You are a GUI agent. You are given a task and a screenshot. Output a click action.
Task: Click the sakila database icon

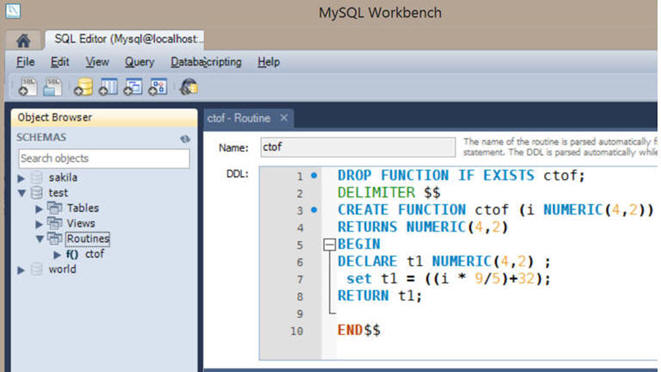(37, 178)
